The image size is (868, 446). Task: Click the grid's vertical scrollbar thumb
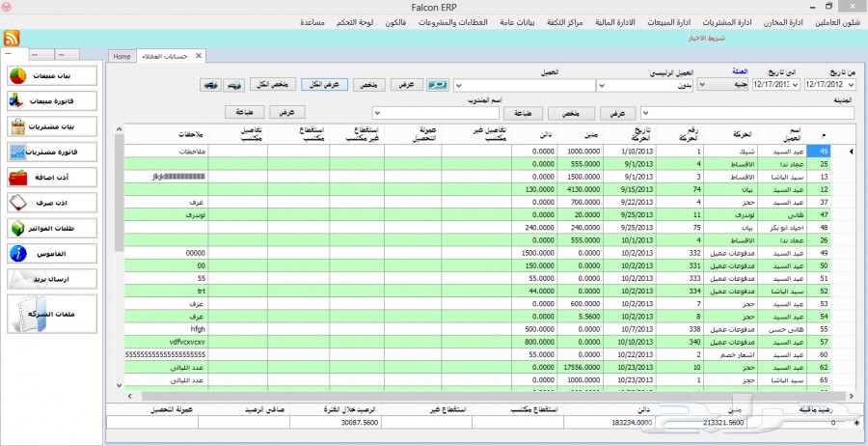[x=119, y=192]
